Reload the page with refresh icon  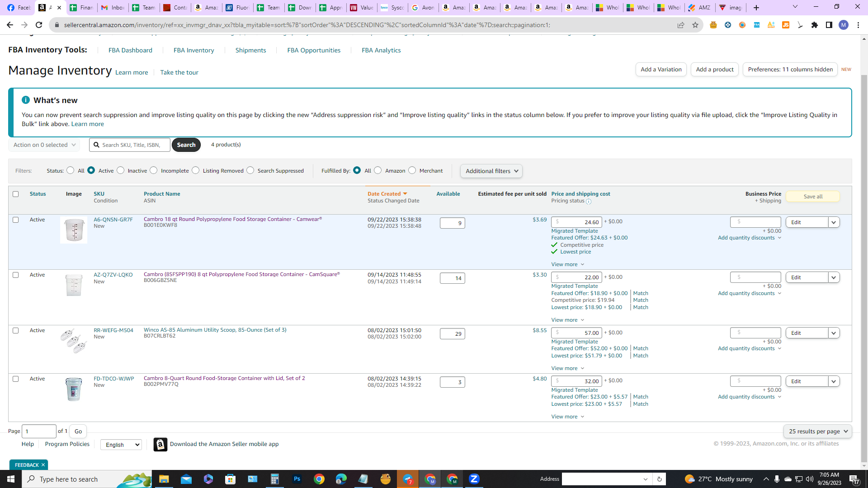pyautogui.click(x=39, y=25)
